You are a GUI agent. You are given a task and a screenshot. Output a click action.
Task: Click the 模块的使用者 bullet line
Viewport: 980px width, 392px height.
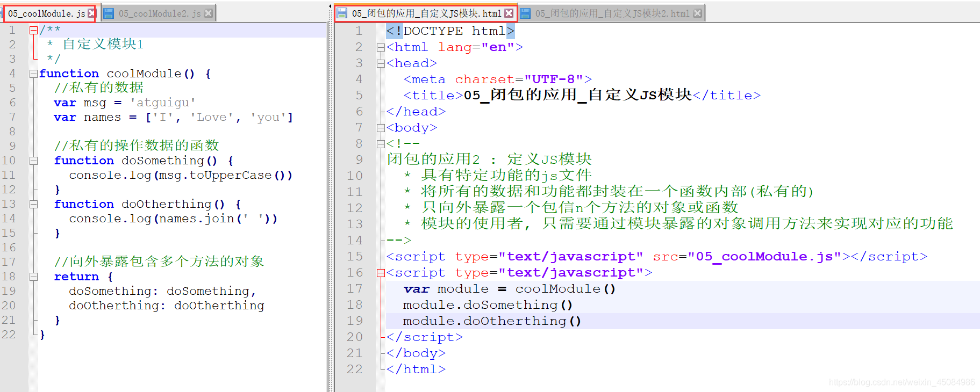tap(678, 224)
